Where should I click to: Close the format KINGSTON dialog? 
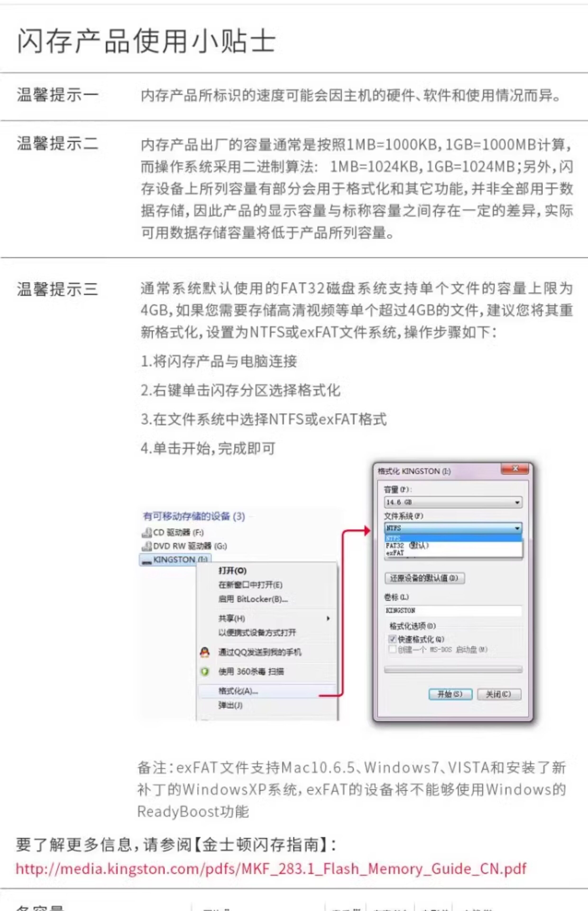pyautogui.click(x=515, y=469)
